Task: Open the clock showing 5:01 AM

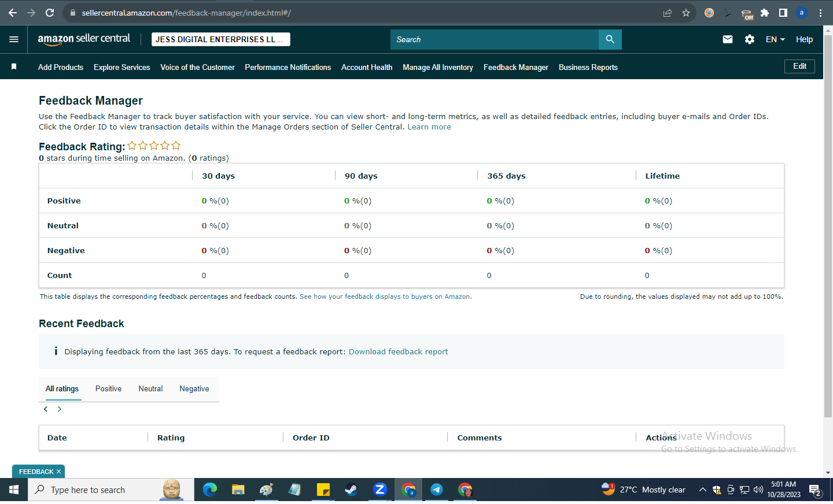Action: coord(784,490)
